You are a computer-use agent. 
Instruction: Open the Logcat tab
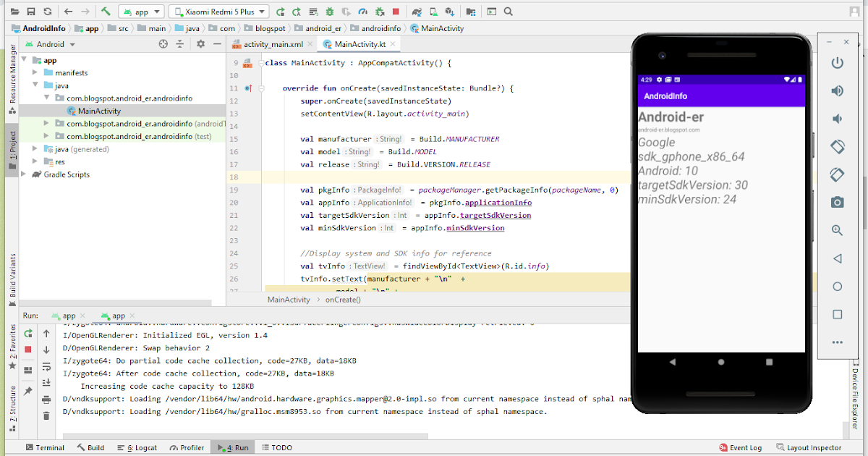(x=142, y=447)
